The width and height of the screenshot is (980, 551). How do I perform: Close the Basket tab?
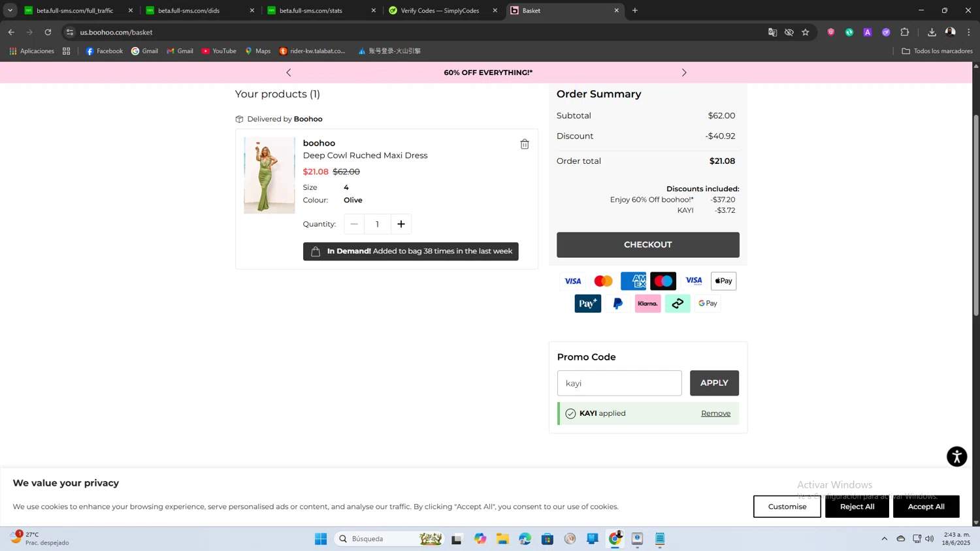pyautogui.click(x=616, y=10)
